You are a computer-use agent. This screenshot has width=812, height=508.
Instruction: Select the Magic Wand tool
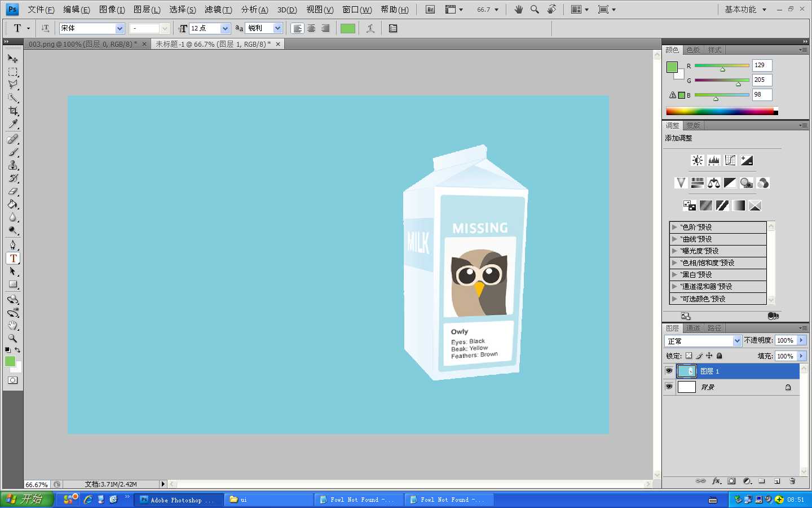click(13, 98)
